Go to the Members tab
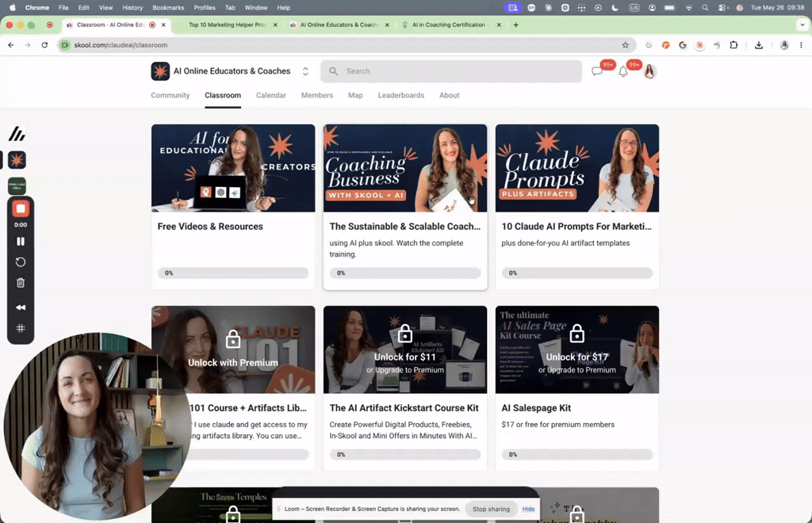Screen dimensions: 812x523 (317, 95)
